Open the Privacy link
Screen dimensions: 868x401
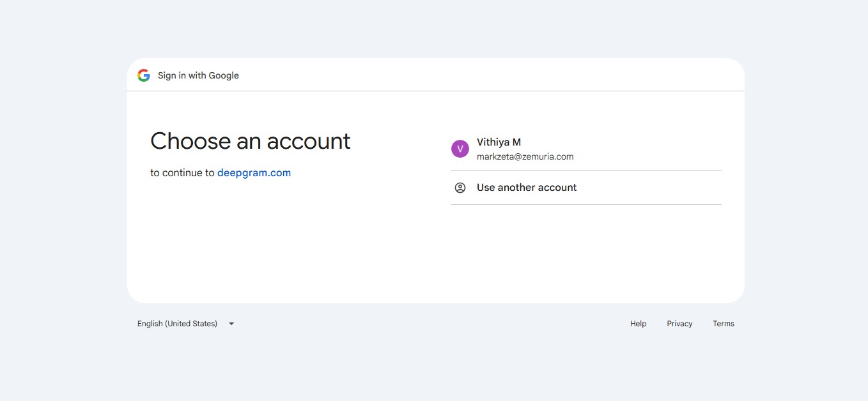pyautogui.click(x=679, y=324)
